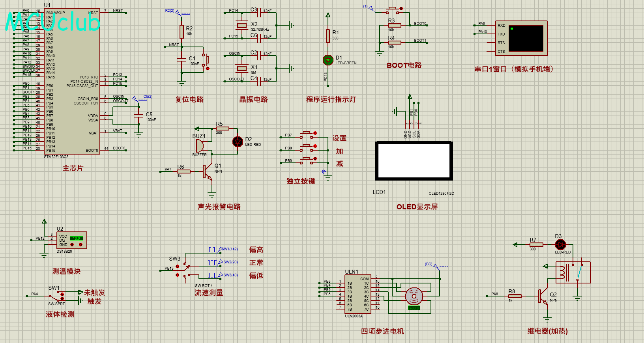
Task: Select the stepper motor symbol
Action: 414,296
